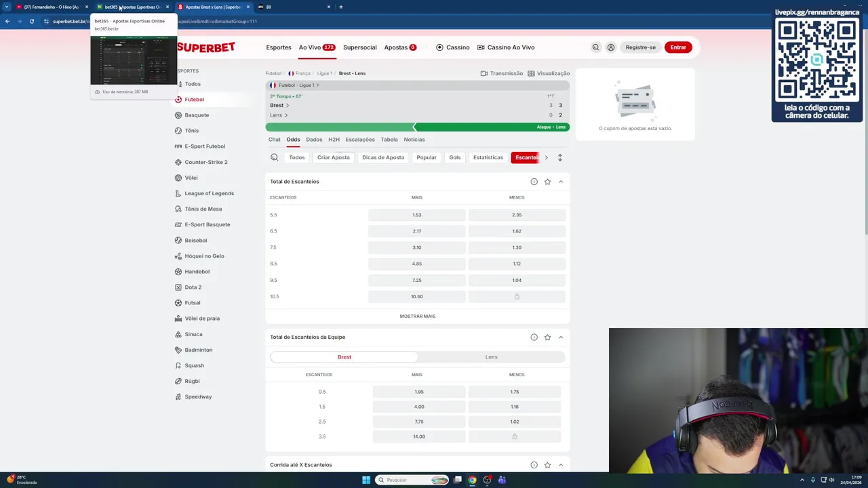The image size is (868, 488).
Task: Select Brest team toggle
Action: pyautogui.click(x=344, y=357)
